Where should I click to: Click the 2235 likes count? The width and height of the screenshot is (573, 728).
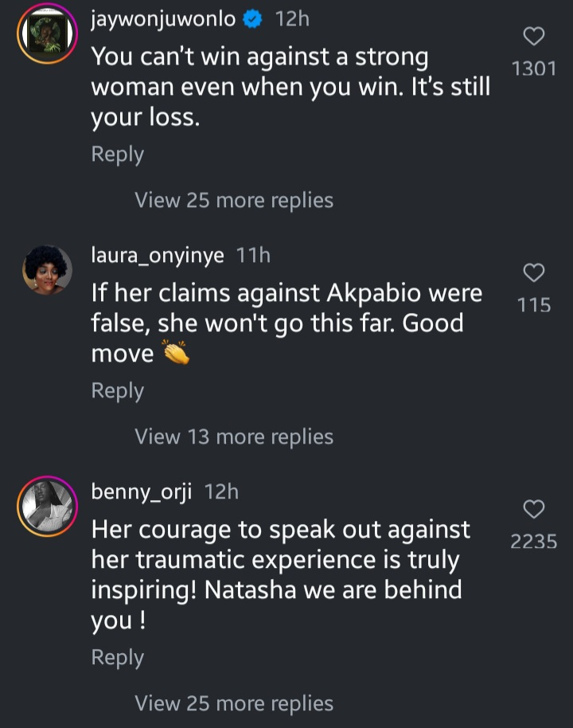click(534, 542)
